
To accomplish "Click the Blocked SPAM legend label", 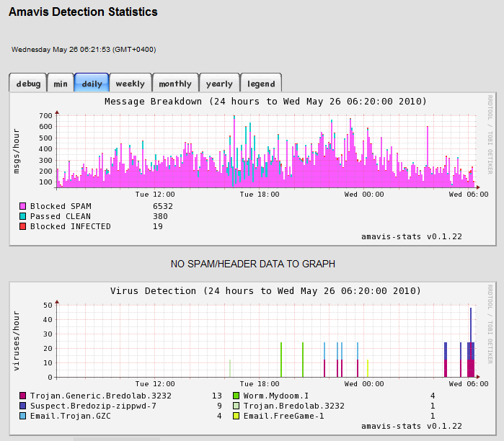I will click(x=61, y=206).
